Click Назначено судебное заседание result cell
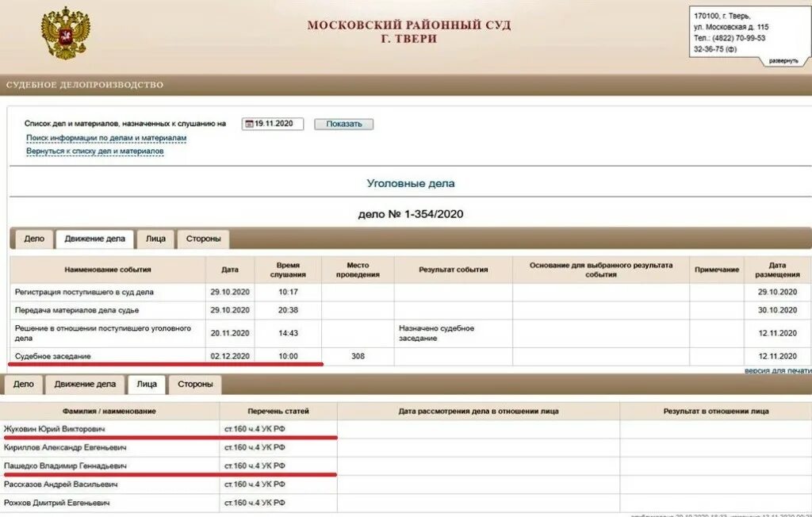812x517 pixels. [453, 333]
